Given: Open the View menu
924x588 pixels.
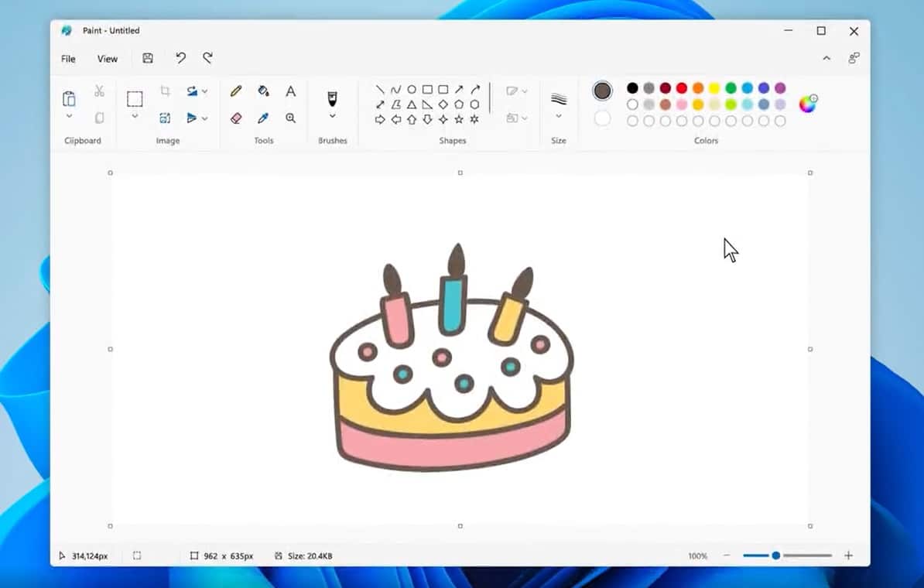Looking at the screenshot, I should [107, 58].
